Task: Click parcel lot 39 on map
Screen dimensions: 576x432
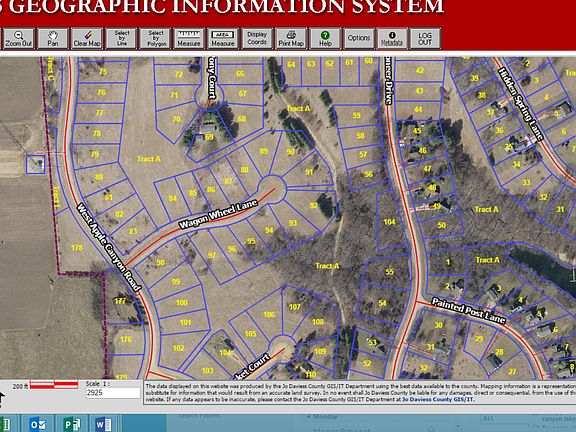Action: [475, 78]
